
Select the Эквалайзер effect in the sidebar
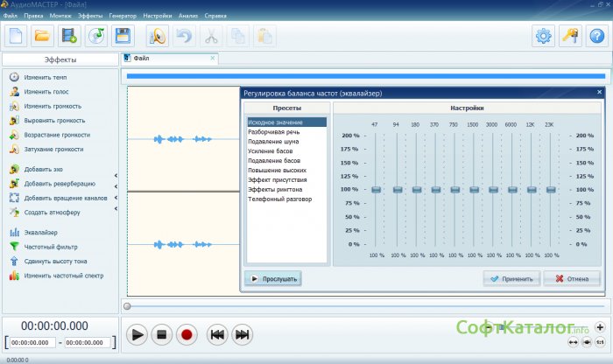tap(40, 232)
